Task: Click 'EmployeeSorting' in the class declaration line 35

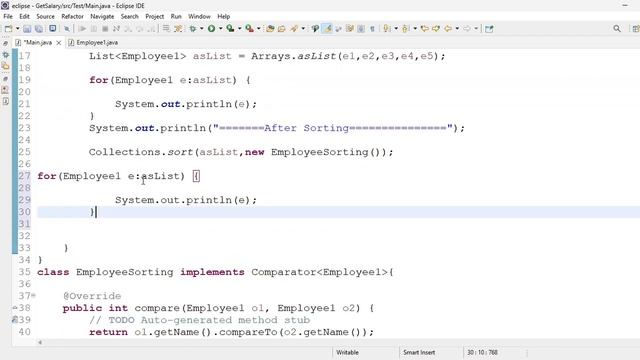Action: click(x=124, y=272)
